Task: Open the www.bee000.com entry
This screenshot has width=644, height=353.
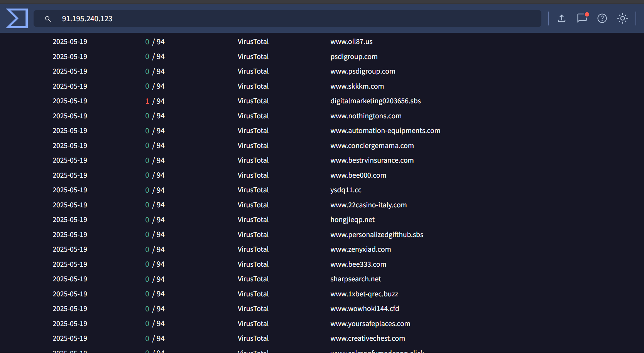Action: pos(358,175)
